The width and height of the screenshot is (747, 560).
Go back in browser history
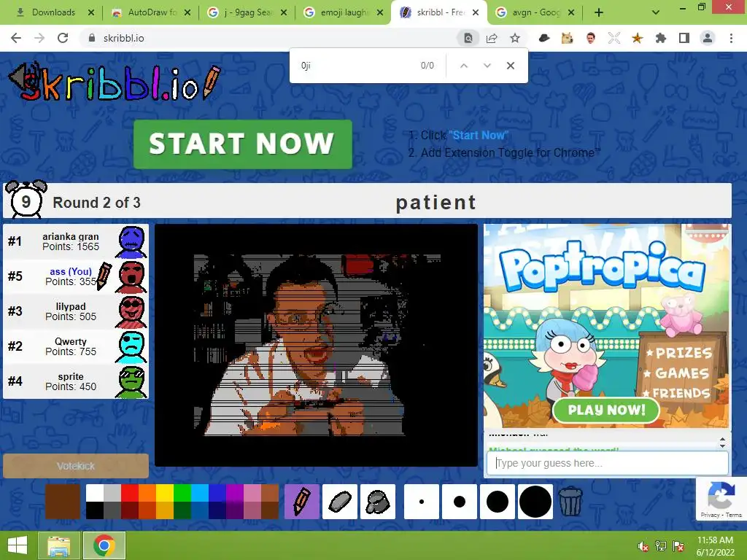16,38
